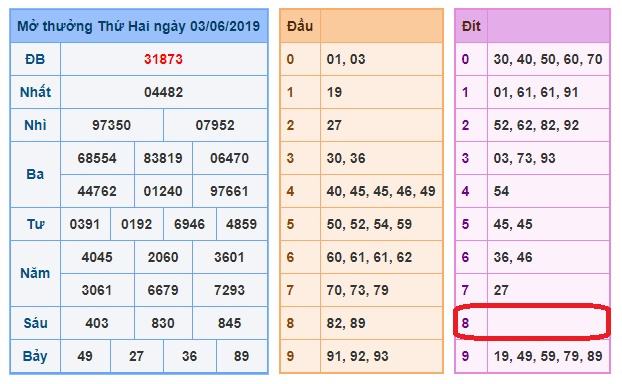Select Đít row values 45, 45
The height and width of the screenshot is (384, 622).
pyautogui.click(x=513, y=224)
